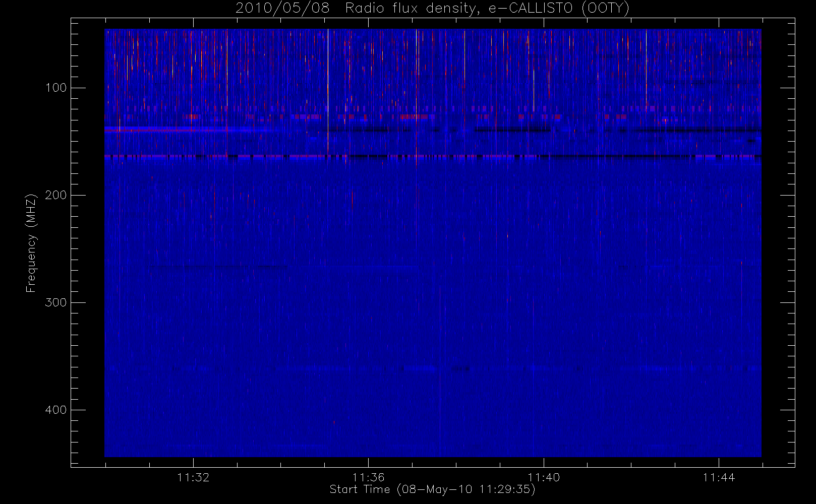Viewport: 816px width, 504px height.
Task: Click the 'Frequency (MHz)' y-axis label
Action: pyautogui.click(x=31, y=243)
